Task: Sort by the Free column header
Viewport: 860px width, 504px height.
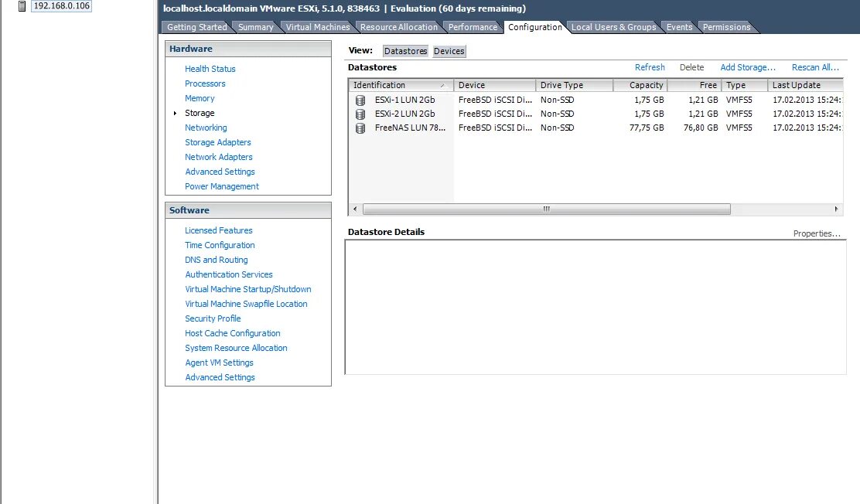Action: (694, 85)
